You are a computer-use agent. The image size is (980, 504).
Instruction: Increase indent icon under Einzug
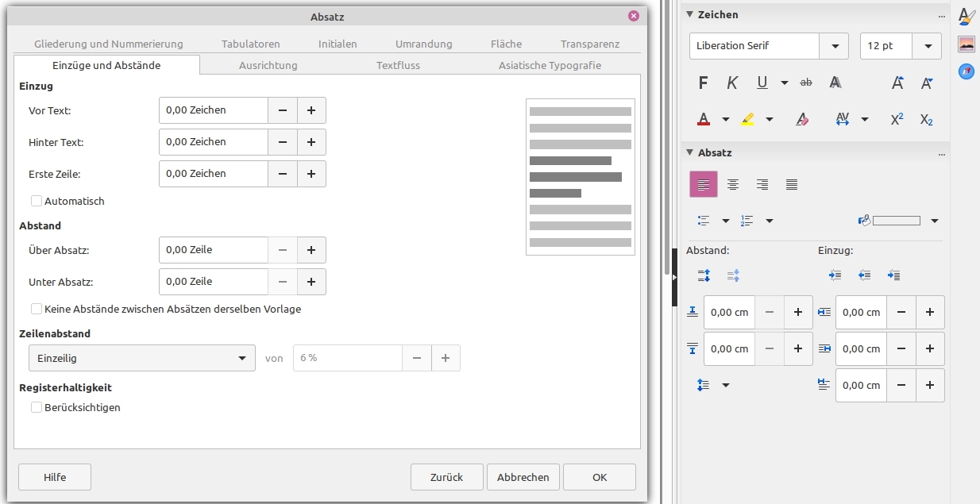pos(835,275)
